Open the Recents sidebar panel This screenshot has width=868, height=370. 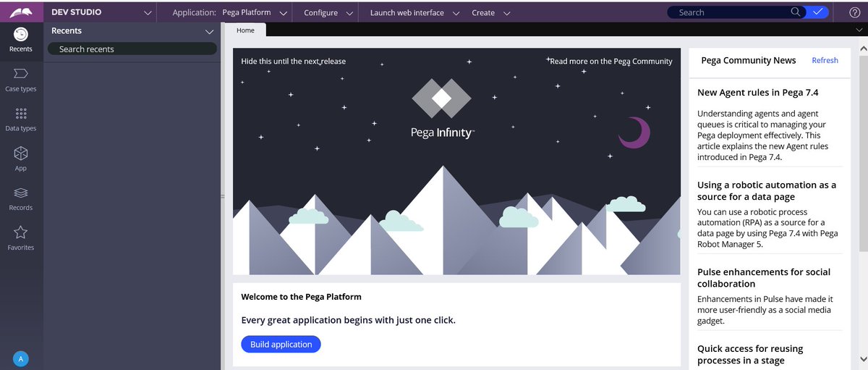[21, 40]
